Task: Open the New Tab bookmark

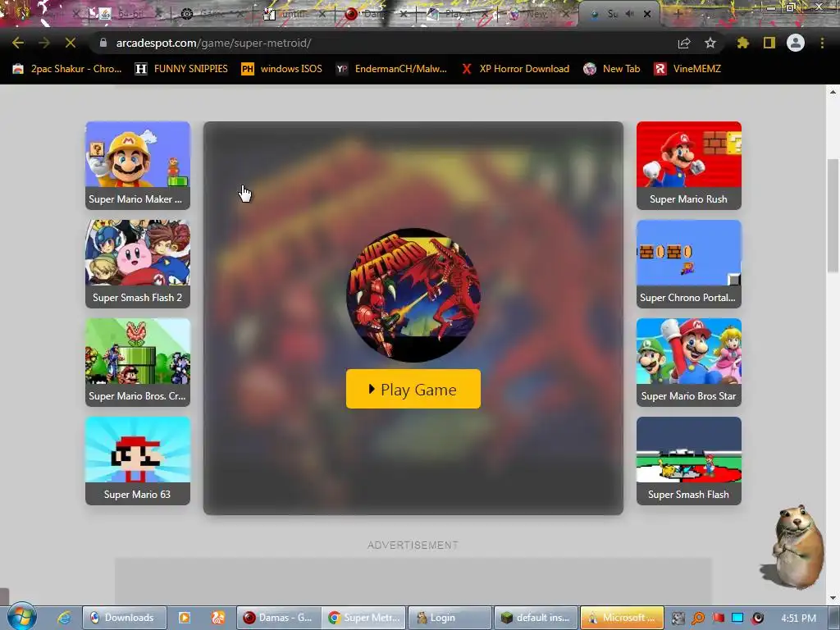Action: [x=612, y=69]
